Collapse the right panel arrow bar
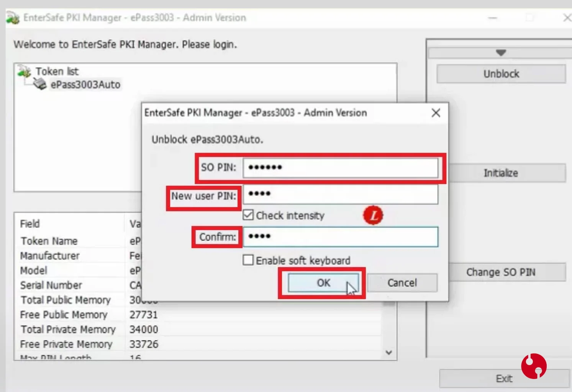This screenshot has width=572, height=392. (x=500, y=52)
